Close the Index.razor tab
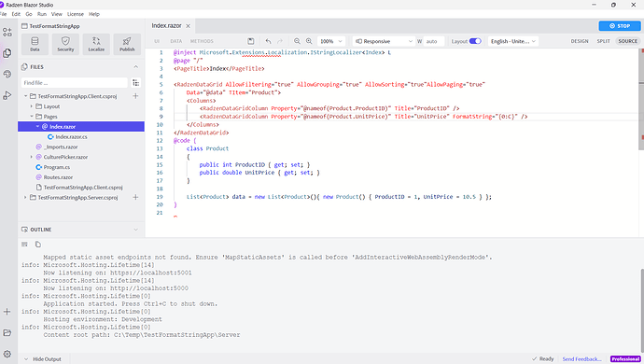This screenshot has width=644, height=364. (189, 26)
